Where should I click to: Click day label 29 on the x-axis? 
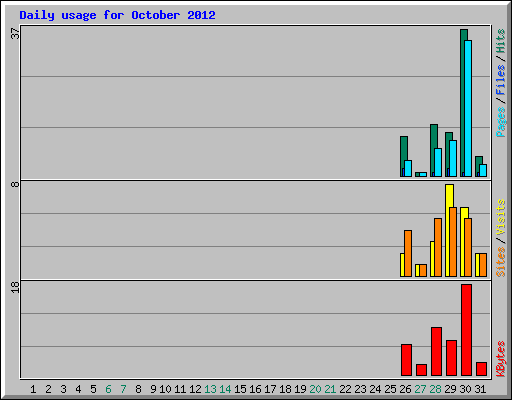tap(450, 389)
